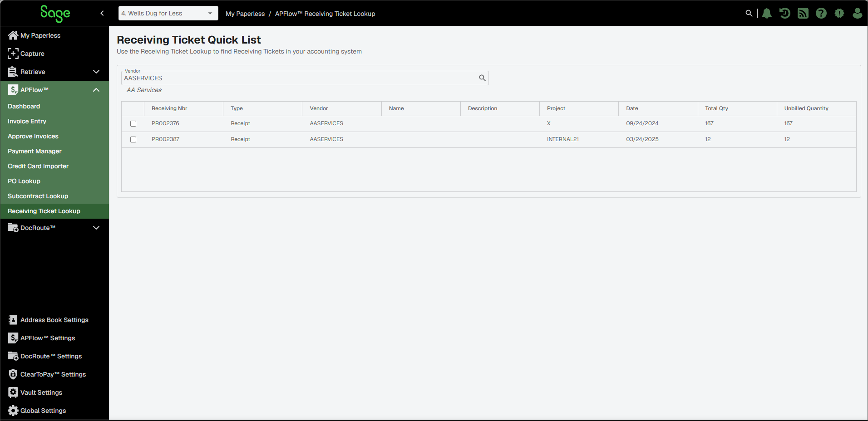Viewport: 868px width, 421px height.
Task: Open Vault Settings label
Action: coord(41,392)
